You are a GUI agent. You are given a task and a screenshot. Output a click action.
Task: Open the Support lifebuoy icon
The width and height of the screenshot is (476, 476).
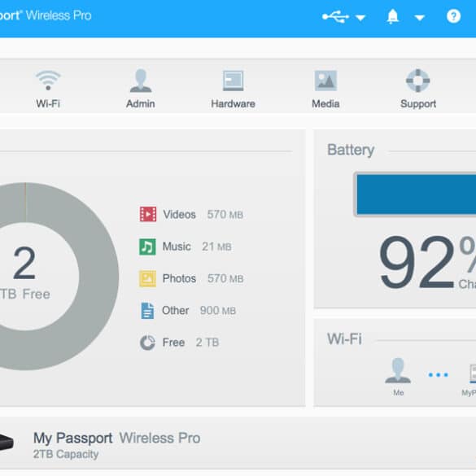pyautogui.click(x=418, y=81)
